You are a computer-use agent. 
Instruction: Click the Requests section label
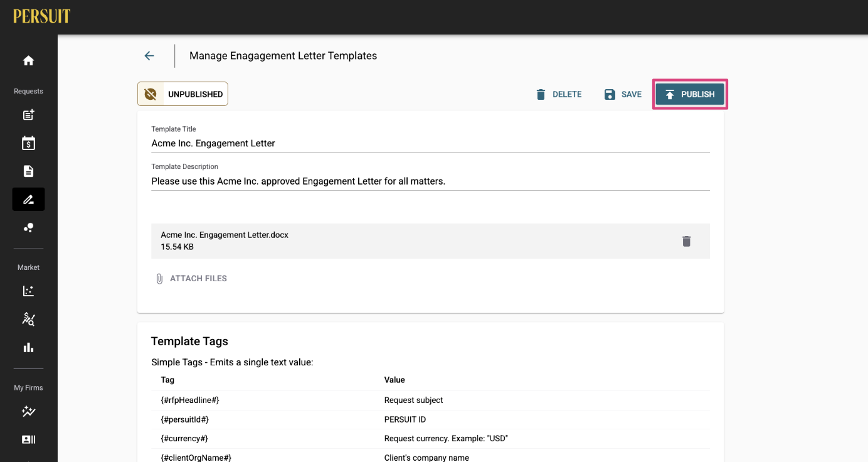click(x=28, y=91)
